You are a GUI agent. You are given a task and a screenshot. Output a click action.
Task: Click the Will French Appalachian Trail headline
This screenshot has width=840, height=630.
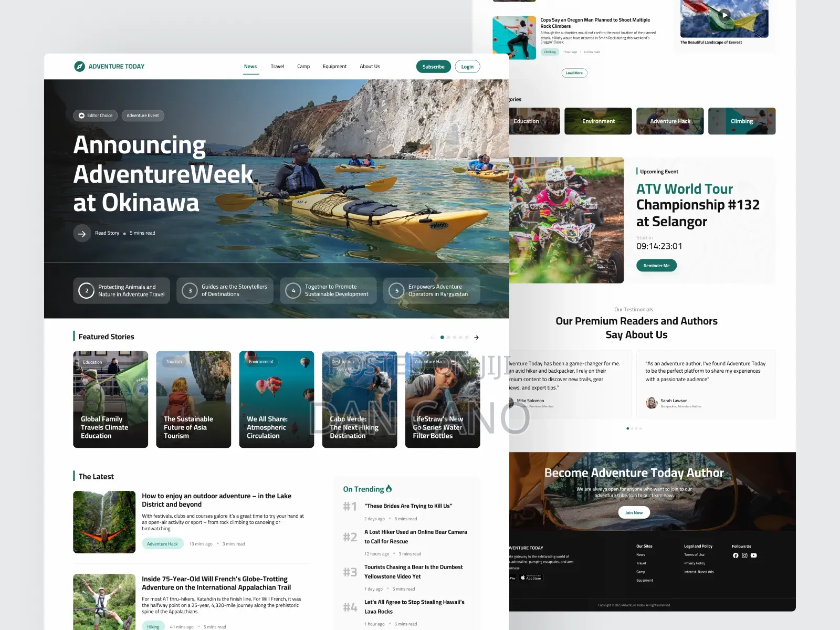point(216,583)
